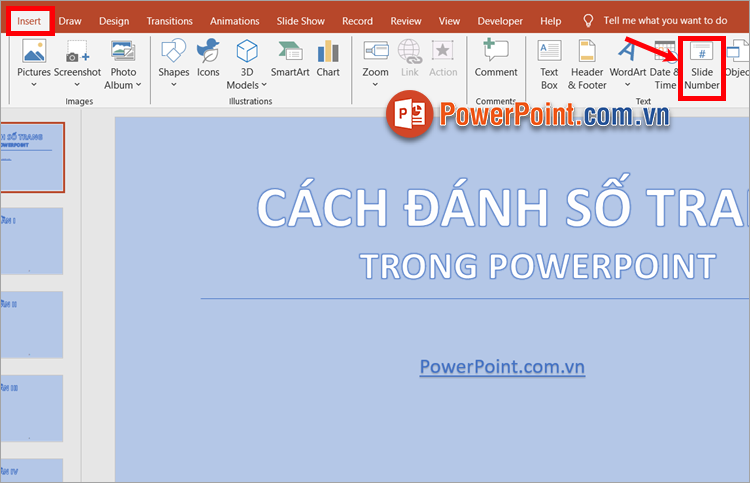Click the WordArt icon
The width and height of the screenshot is (750, 483).
628,51
